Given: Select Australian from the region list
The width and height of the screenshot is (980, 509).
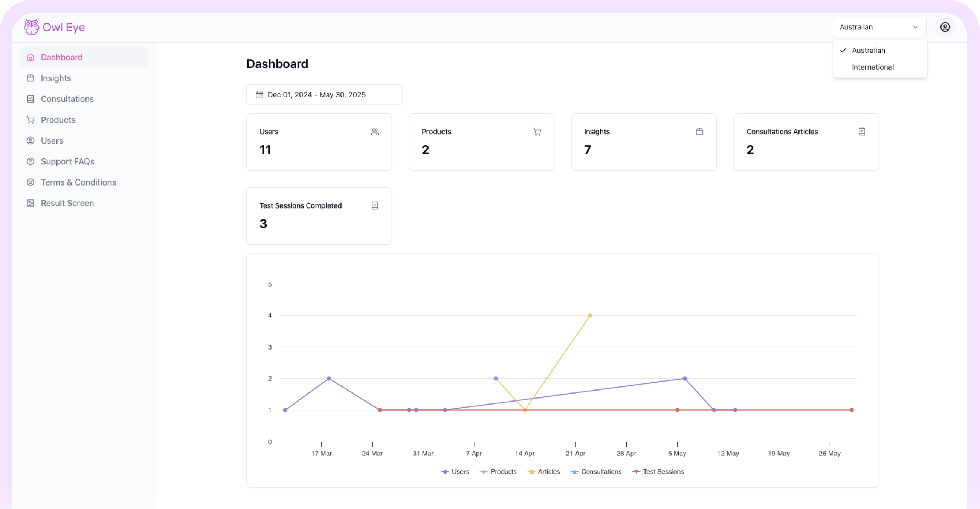Looking at the screenshot, I should (x=869, y=50).
